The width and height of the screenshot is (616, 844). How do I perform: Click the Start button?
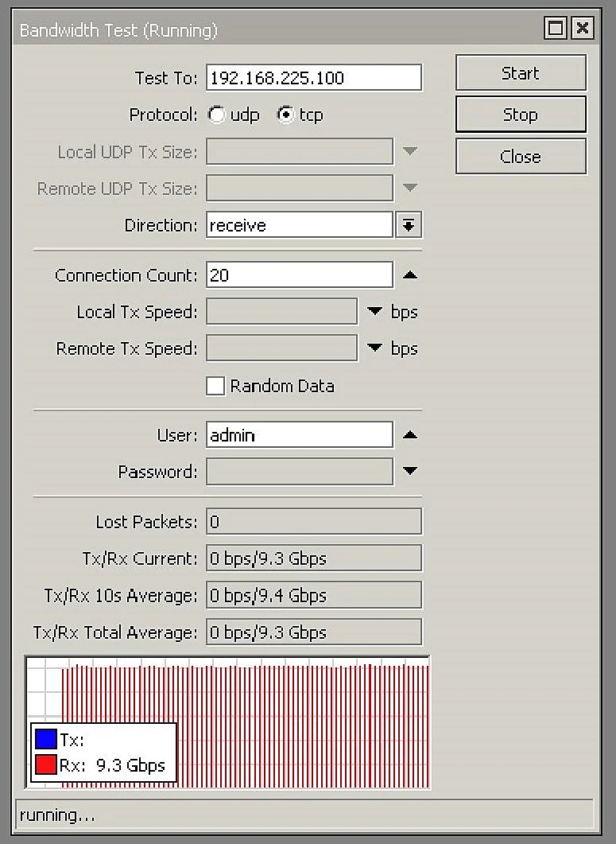(x=521, y=73)
